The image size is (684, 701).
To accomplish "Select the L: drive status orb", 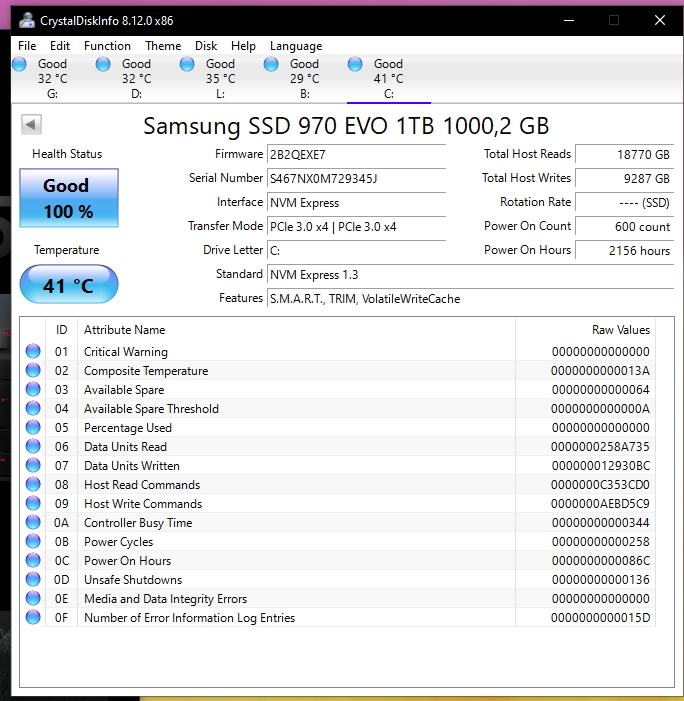I will click(x=187, y=64).
